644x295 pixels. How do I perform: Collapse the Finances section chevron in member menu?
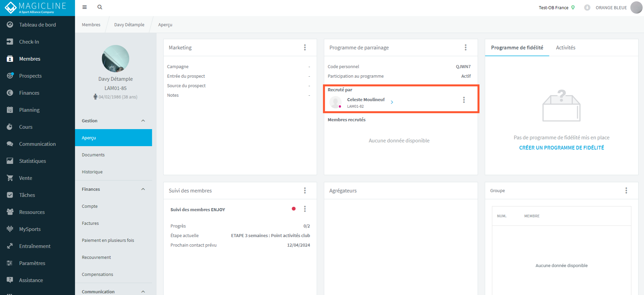click(x=143, y=189)
